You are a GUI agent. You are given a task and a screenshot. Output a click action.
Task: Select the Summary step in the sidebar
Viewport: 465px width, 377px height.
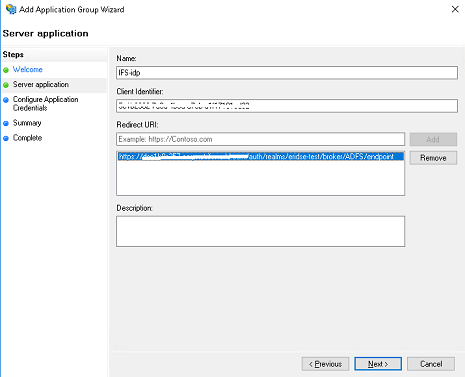(x=27, y=123)
